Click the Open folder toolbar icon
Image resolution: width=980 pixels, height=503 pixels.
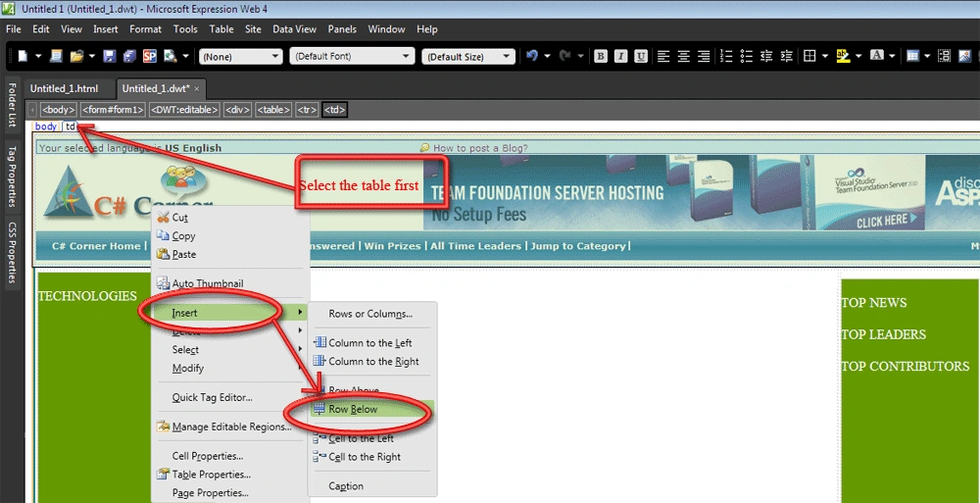click(x=76, y=56)
